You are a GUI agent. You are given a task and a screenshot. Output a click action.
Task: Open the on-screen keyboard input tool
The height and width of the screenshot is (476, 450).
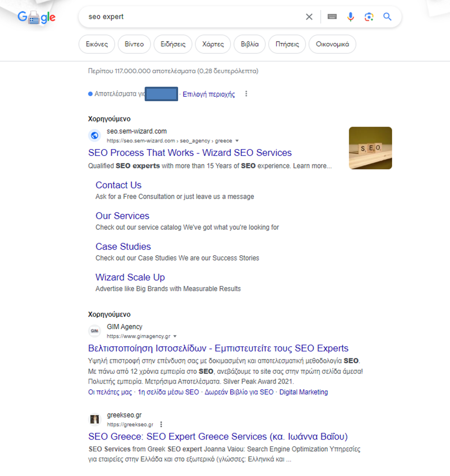point(332,17)
